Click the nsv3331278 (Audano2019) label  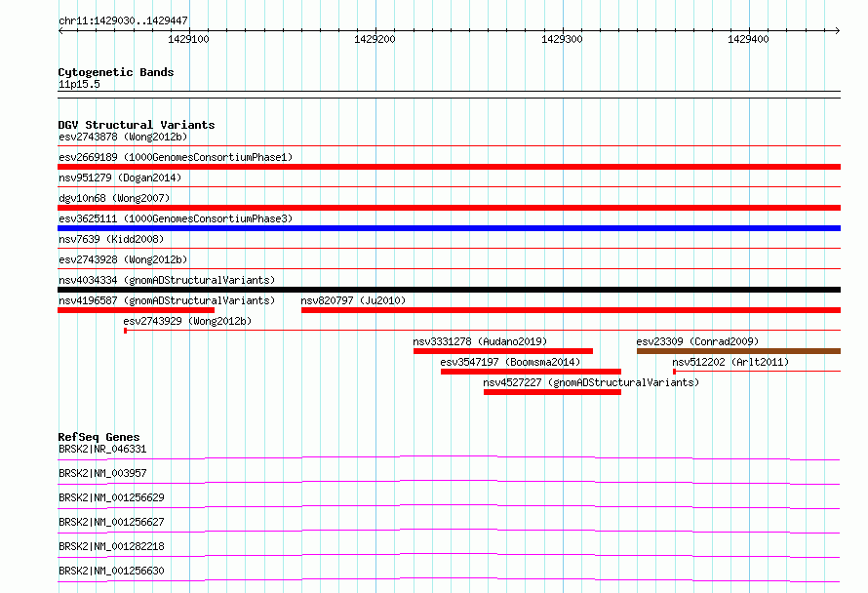(480, 341)
